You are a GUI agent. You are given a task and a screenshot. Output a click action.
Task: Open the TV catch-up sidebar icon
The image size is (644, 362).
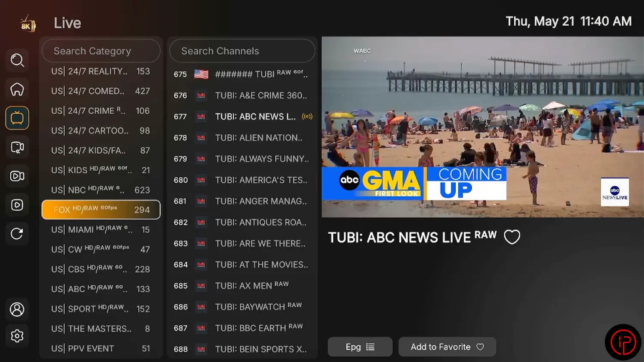(x=17, y=147)
